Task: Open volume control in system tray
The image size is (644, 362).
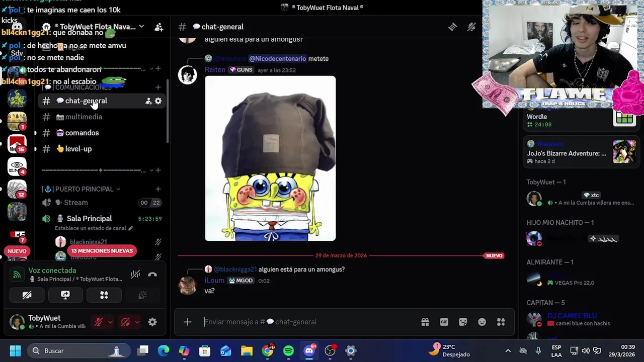Action: point(586,350)
